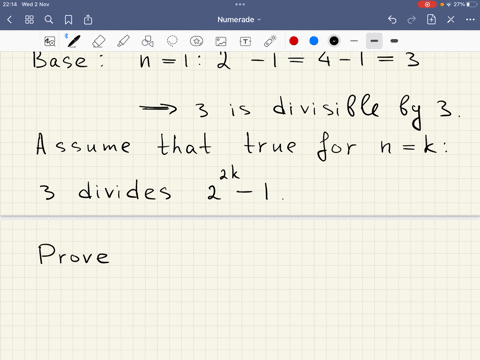The image size is (480, 360).
Task: Select the Image insert tool
Action: pyautogui.click(x=221, y=41)
